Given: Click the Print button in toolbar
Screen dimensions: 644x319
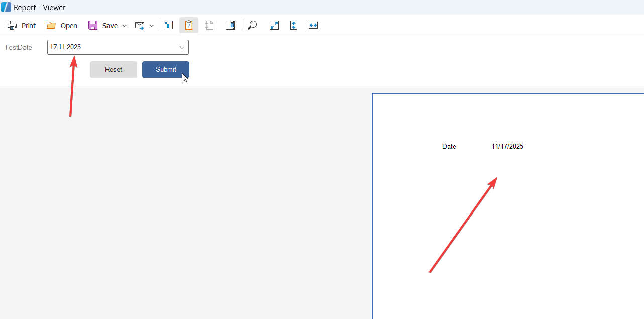Looking at the screenshot, I should pos(22,26).
